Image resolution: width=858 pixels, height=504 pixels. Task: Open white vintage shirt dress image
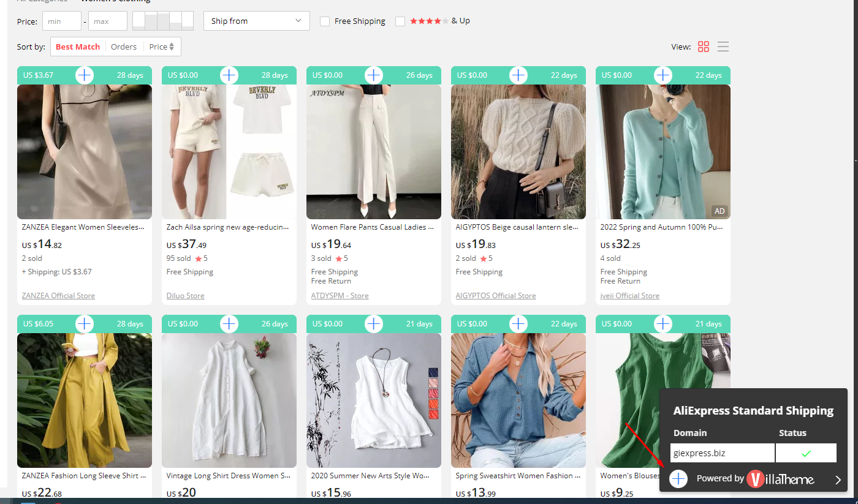click(x=229, y=401)
